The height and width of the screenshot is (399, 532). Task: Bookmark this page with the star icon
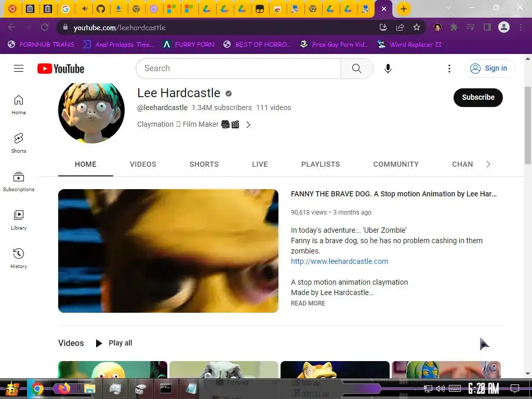417,27
